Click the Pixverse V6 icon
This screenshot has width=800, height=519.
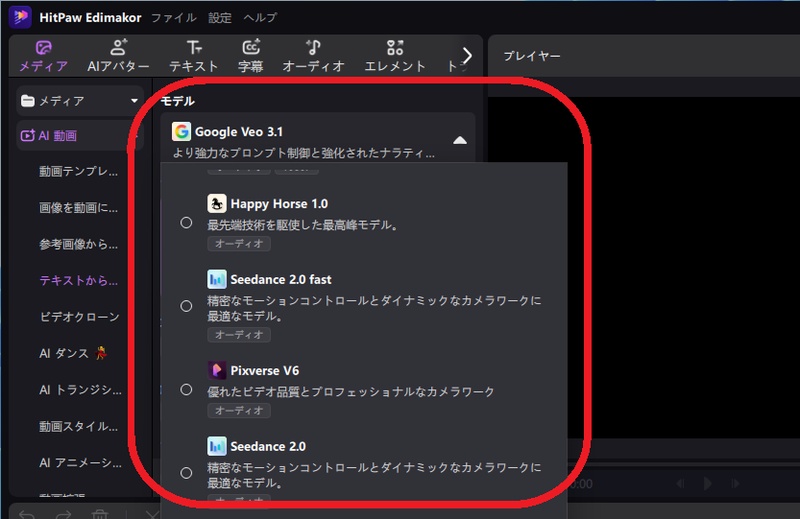[x=216, y=370]
